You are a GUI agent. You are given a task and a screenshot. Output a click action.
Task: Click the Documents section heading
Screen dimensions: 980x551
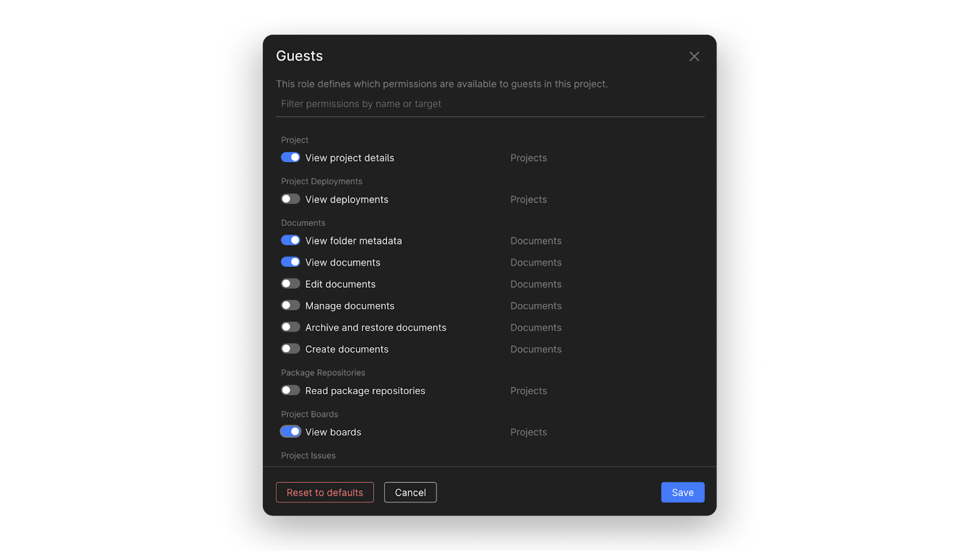[x=303, y=223]
